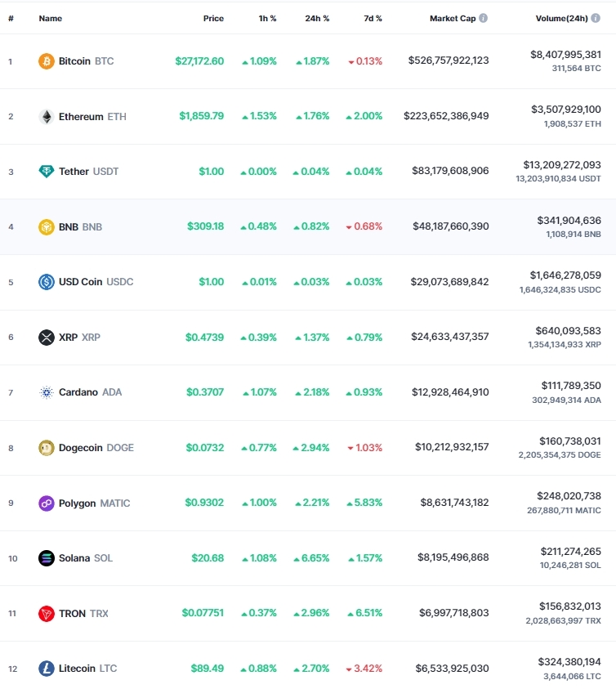Screen dimensions: 616x689
Task: Click the TRON red logo icon
Action: [46, 614]
